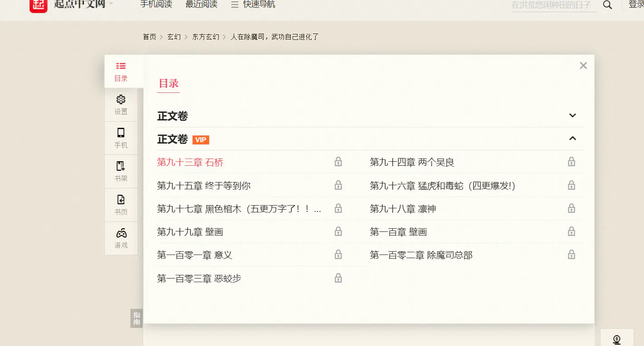Image resolution: width=644 pixels, height=346 pixels.
Task: Close the 目录 panel with X
Action: pyautogui.click(x=583, y=66)
